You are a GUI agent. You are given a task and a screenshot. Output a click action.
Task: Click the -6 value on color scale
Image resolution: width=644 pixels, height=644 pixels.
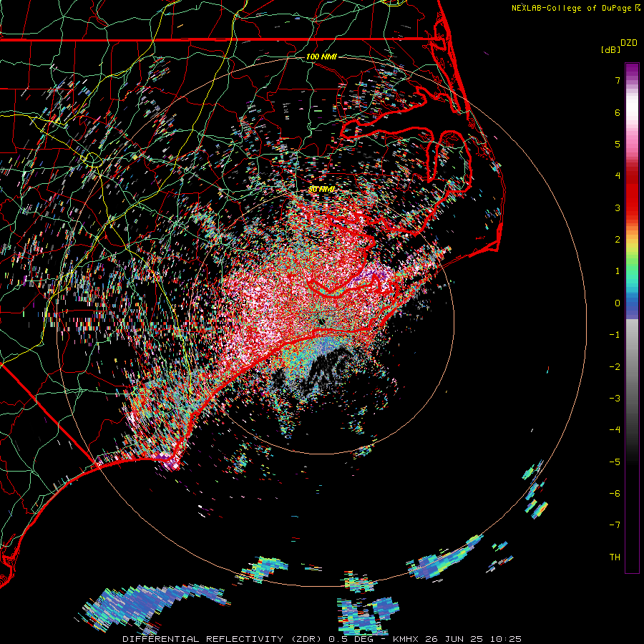click(x=615, y=494)
